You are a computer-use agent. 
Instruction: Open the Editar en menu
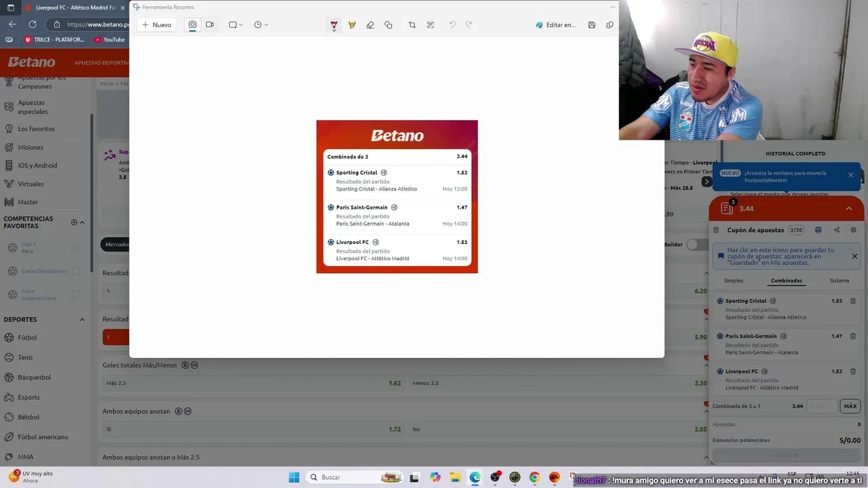tap(556, 25)
